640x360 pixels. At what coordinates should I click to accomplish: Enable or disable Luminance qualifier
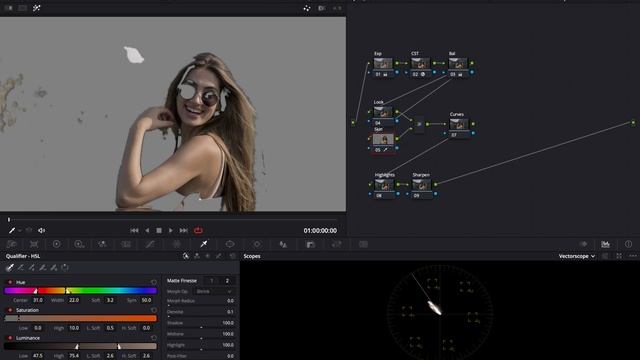point(10,338)
